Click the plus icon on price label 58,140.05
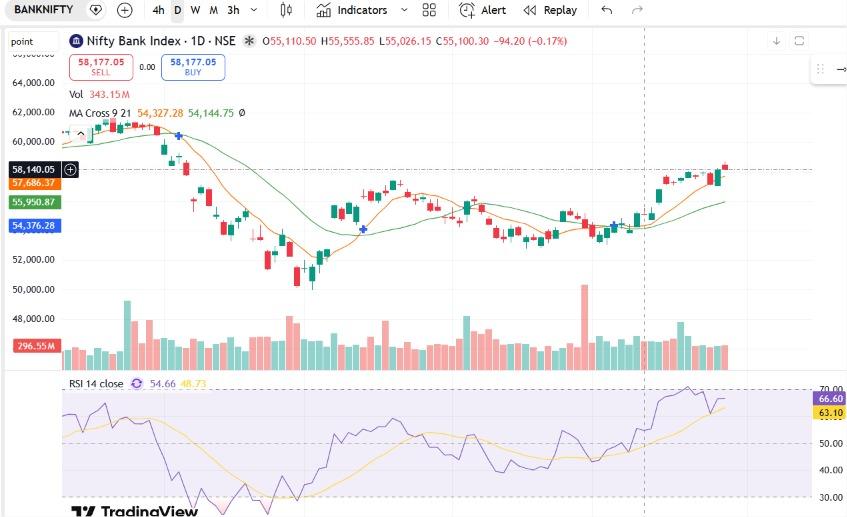Image resolution: width=847 pixels, height=517 pixels. pyautogui.click(x=70, y=170)
